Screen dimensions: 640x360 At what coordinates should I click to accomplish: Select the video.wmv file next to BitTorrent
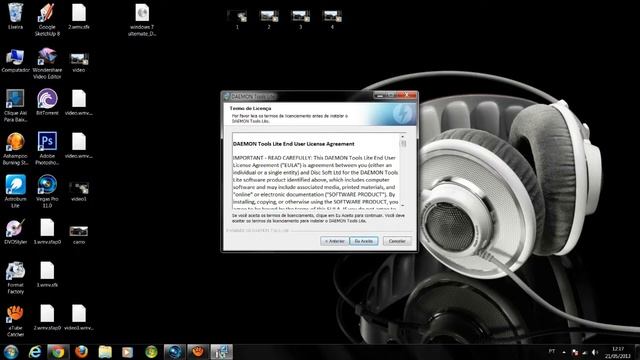79,102
